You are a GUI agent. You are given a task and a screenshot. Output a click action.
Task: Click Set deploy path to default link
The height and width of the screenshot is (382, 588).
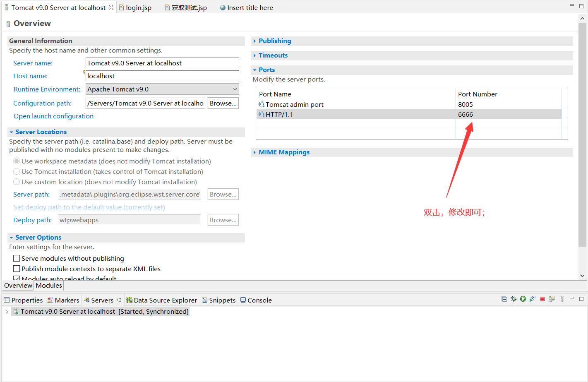pos(89,207)
